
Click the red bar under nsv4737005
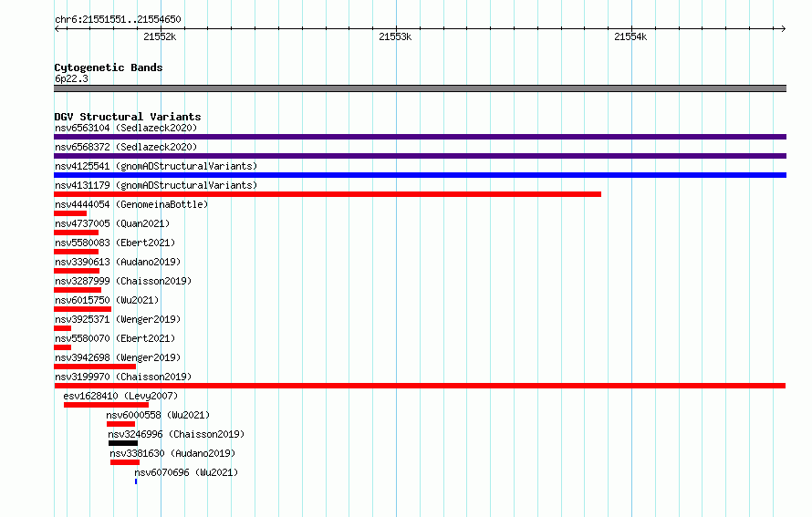76,233
